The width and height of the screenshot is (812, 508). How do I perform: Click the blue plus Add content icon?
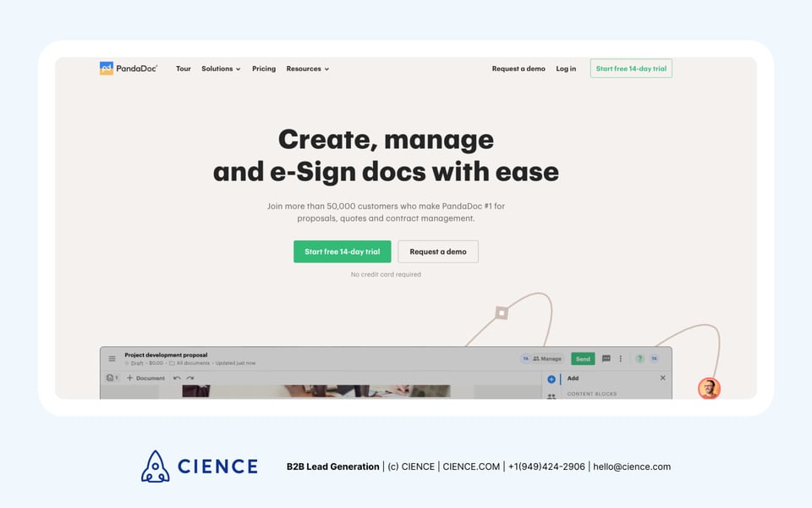[551, 379]
